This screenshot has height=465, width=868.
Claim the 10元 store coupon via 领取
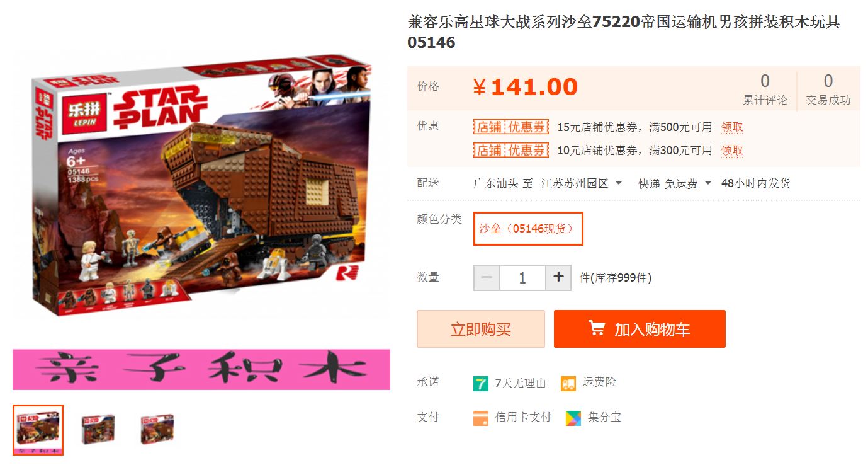[x=732, y=151]
